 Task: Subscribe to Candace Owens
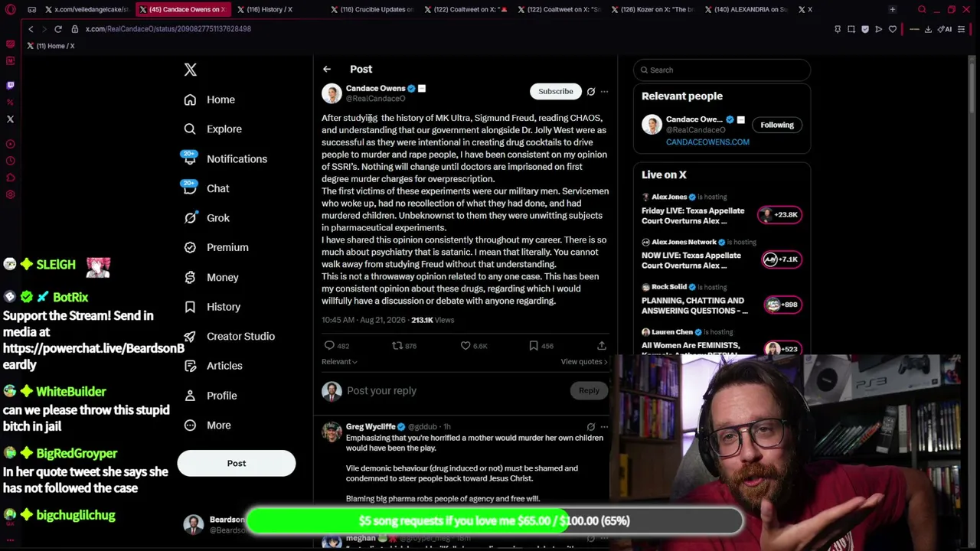coord(555,91)
